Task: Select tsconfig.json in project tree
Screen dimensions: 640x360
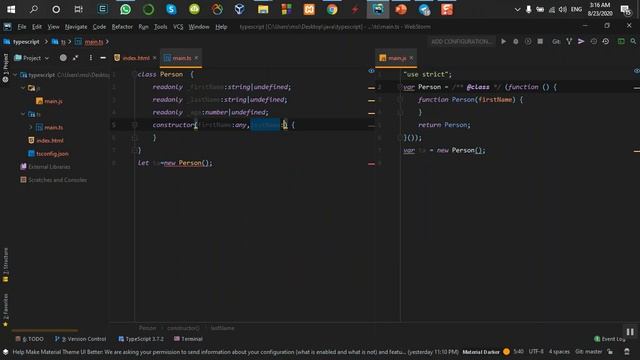Action: (x=48, y=153)
